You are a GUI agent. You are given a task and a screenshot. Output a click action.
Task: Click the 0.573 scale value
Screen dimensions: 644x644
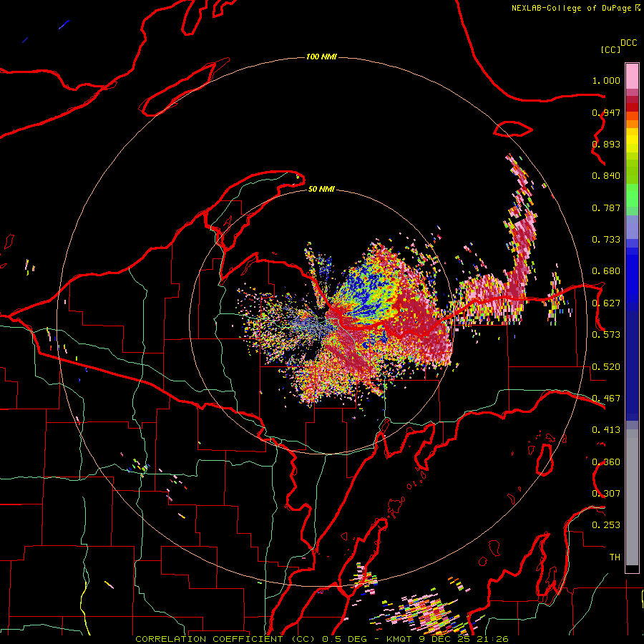(606, 335)
